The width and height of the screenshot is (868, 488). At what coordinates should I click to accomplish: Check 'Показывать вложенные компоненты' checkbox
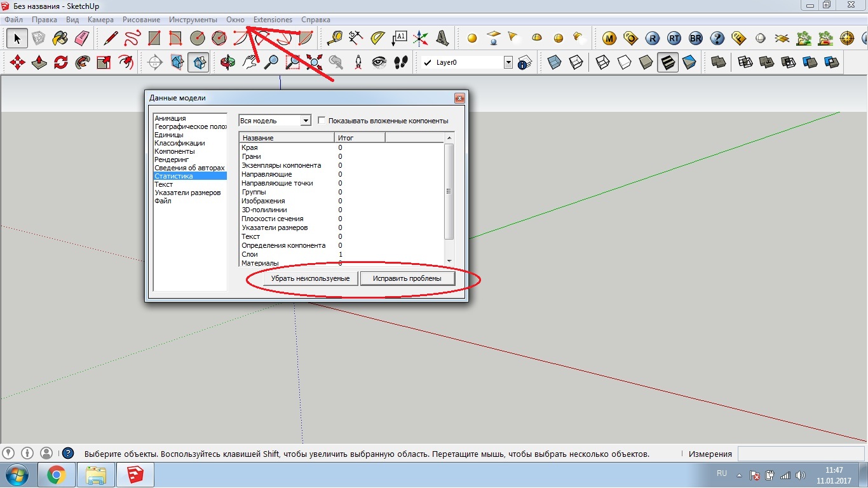[x=322, y=121]
